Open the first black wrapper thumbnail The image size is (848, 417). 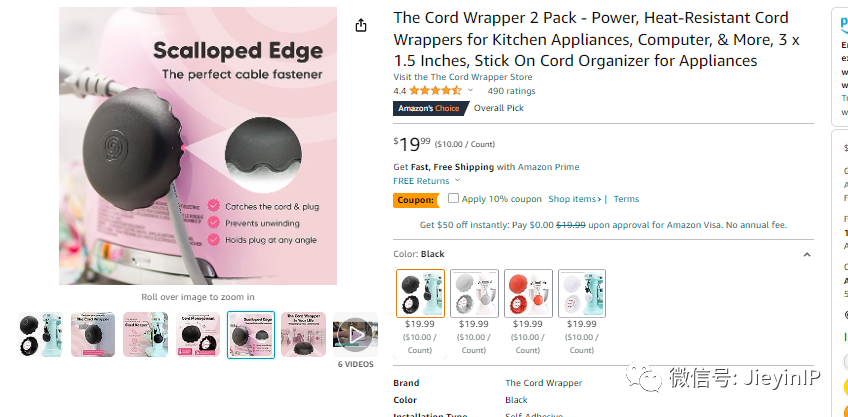click(40, 335)
